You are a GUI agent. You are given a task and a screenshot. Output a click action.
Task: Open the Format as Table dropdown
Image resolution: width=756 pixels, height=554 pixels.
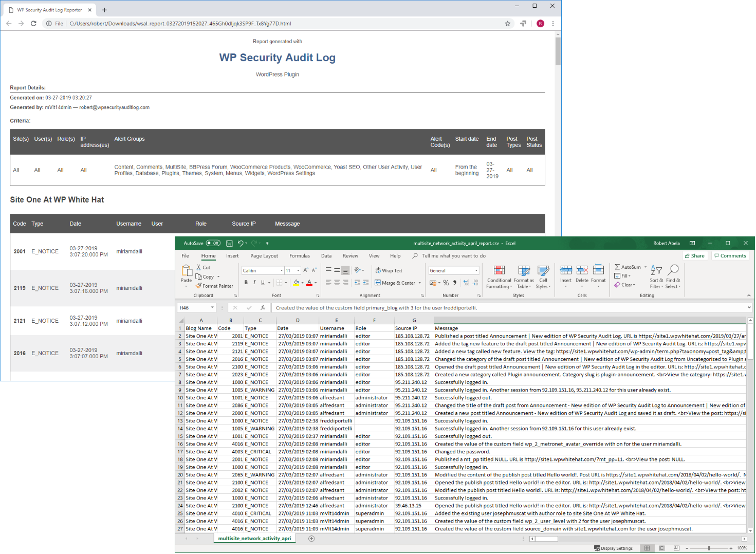tap(524, 277)
